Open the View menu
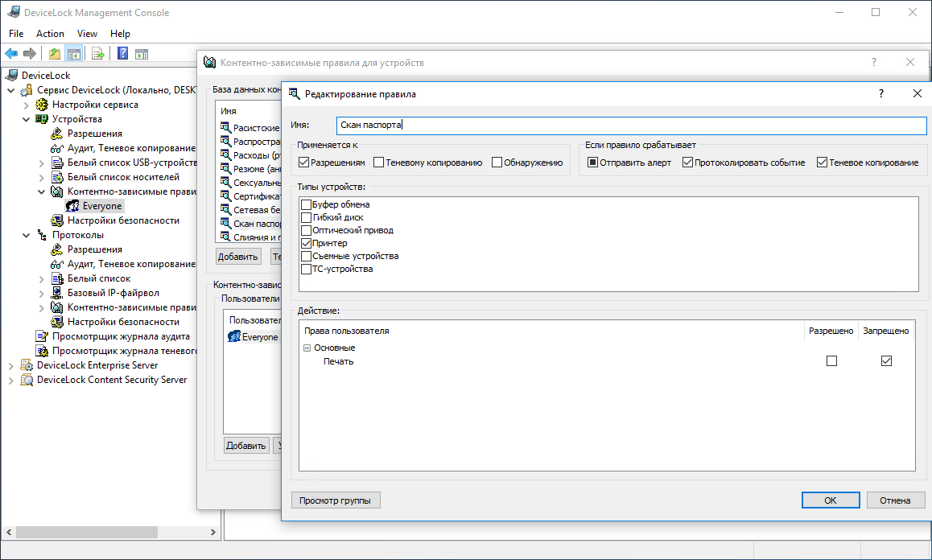 coord(87,34)
